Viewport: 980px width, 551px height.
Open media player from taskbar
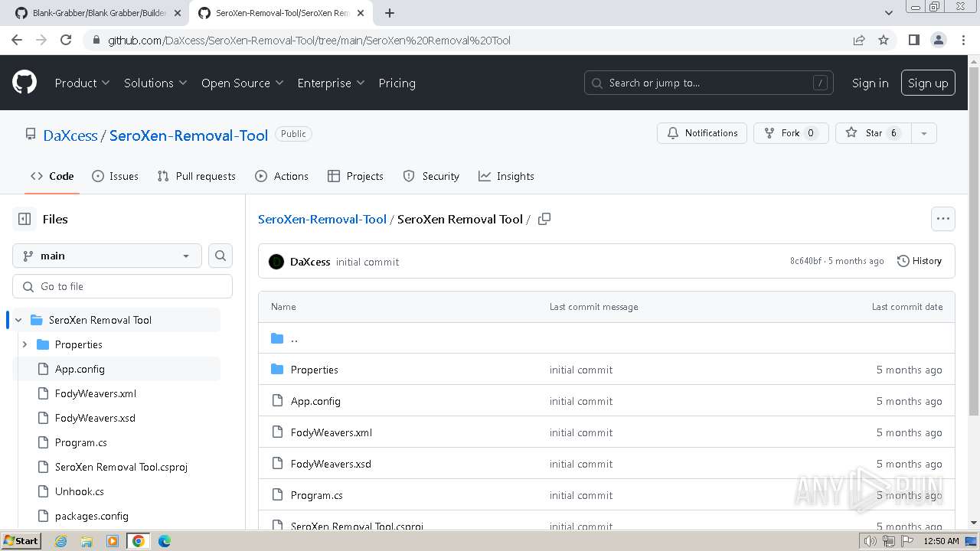(x=113, y=541)
